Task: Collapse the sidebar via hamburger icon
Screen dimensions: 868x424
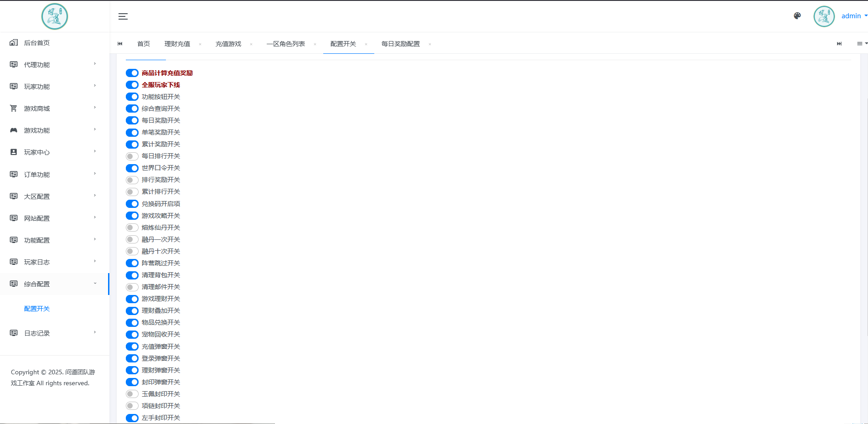Action: [x=123, y=16]
